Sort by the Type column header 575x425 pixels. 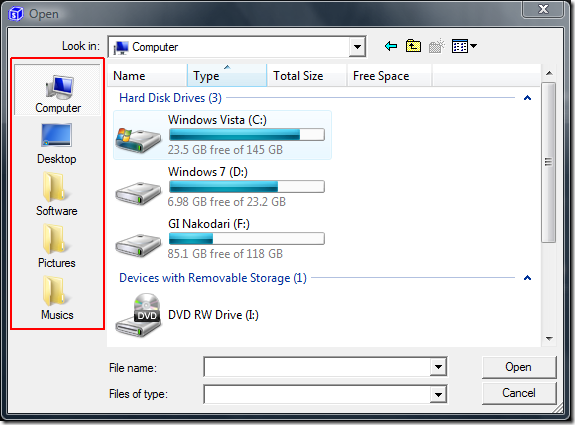(x=227, y=76)
